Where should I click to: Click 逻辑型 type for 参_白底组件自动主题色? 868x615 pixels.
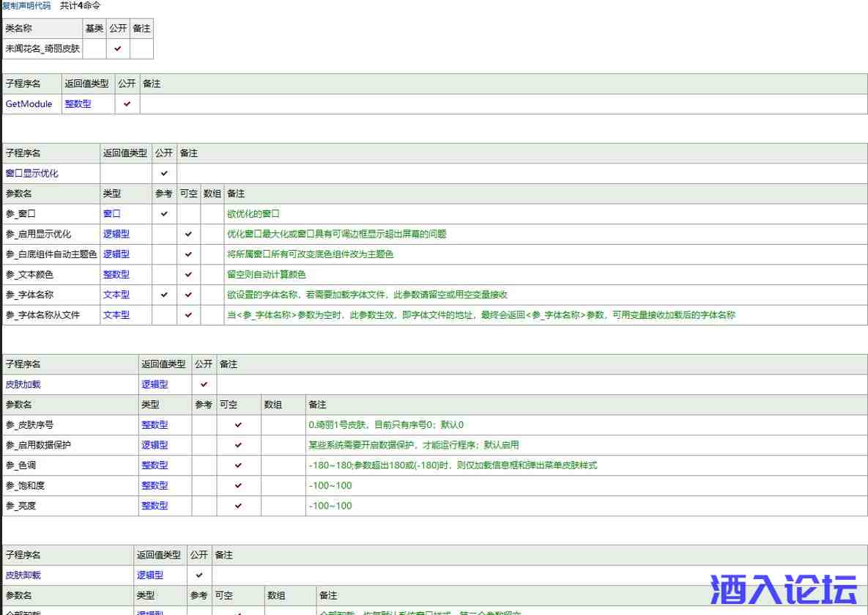(116, 254)
